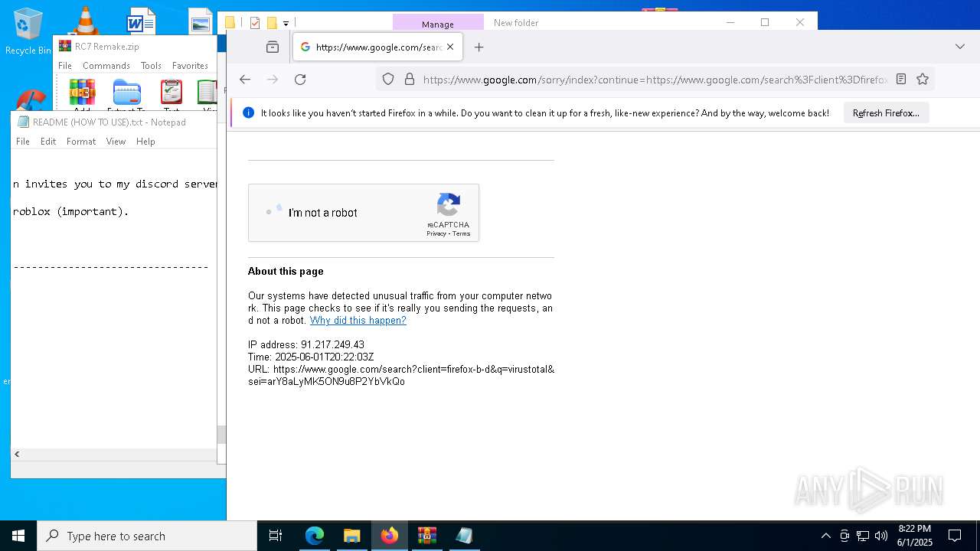
Task: Click Explorer new folder quick access icon
Action: (272, 23)
